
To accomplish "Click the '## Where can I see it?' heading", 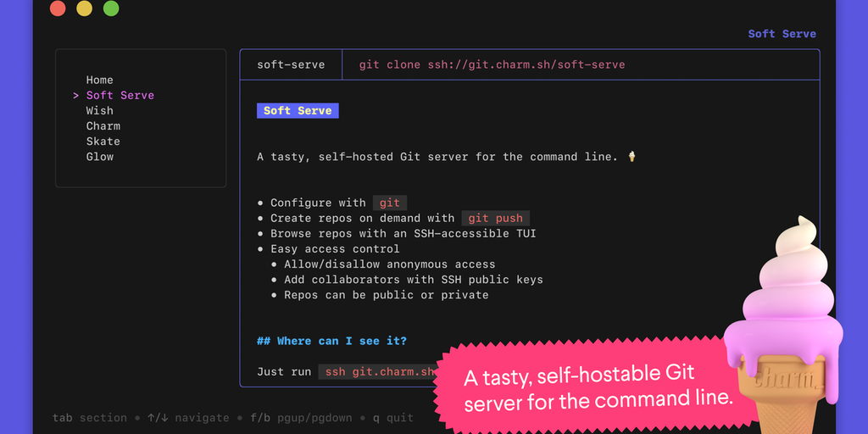I will (x=331, y=341).
